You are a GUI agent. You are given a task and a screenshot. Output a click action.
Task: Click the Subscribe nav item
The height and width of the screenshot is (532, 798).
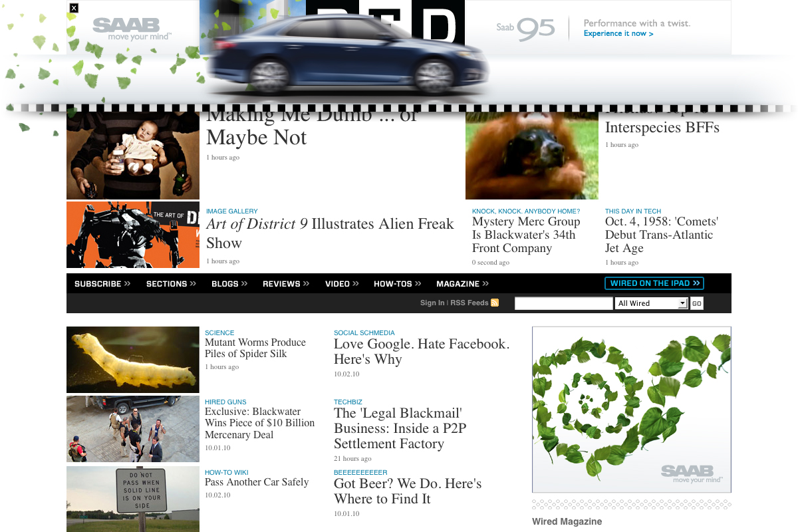102,284
